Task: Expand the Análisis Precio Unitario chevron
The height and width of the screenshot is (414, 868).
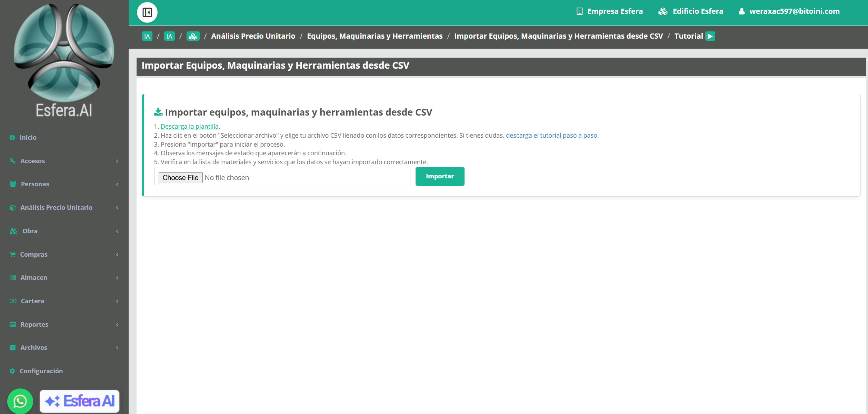Action: [x=117, y=208]
